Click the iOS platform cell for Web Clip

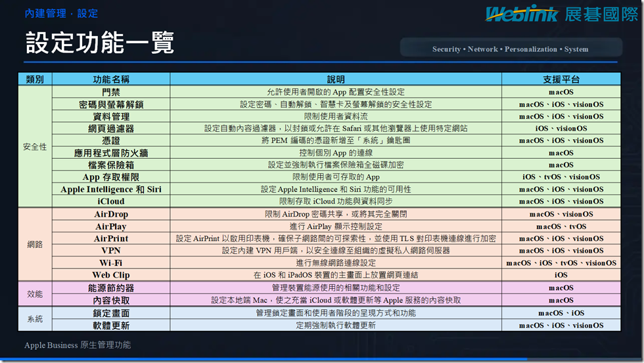[x=561, y=275]
